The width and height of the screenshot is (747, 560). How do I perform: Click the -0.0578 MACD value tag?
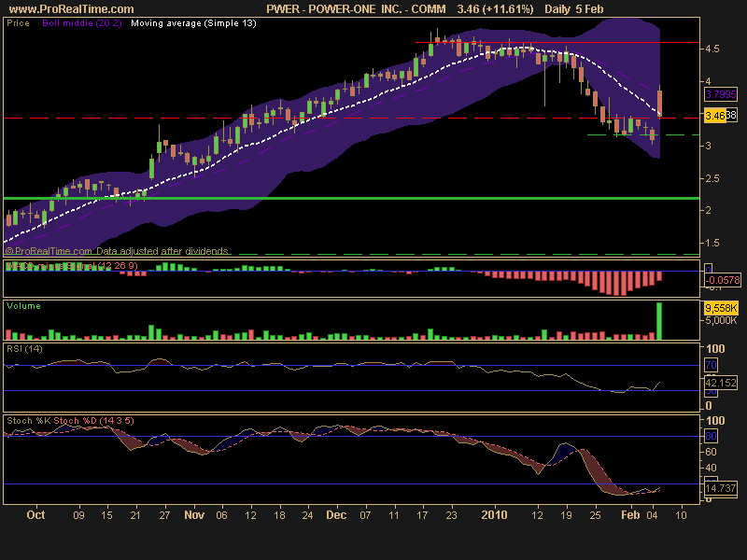coord(723,281)
